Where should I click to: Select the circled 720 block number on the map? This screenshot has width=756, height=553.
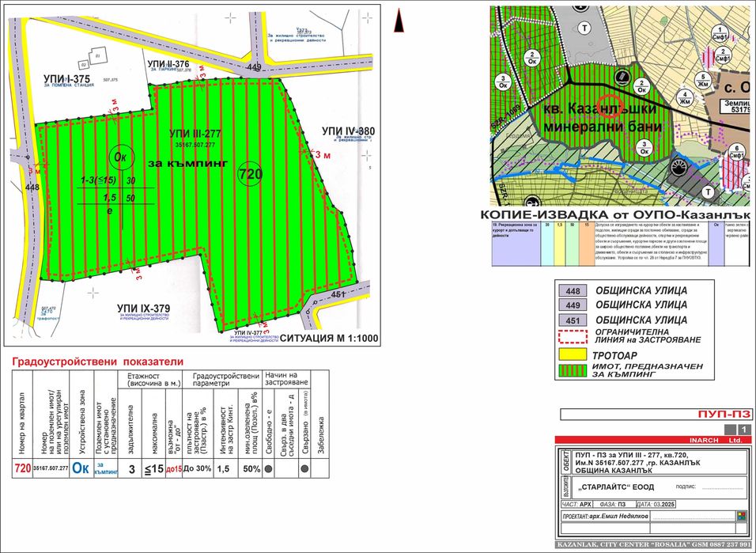250,174
